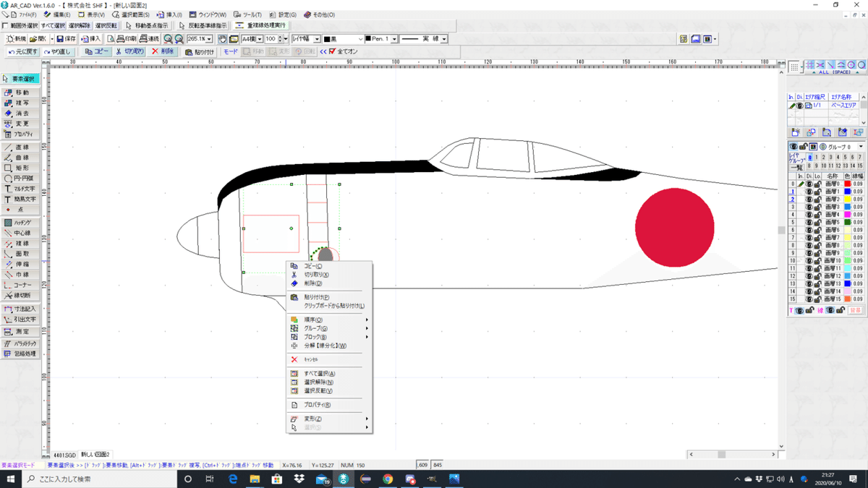This screenshot has width=868, height=488.
Task: Select the 直線 (line) drawing tool
Action: pyautogui.click(x=20, y=147)
